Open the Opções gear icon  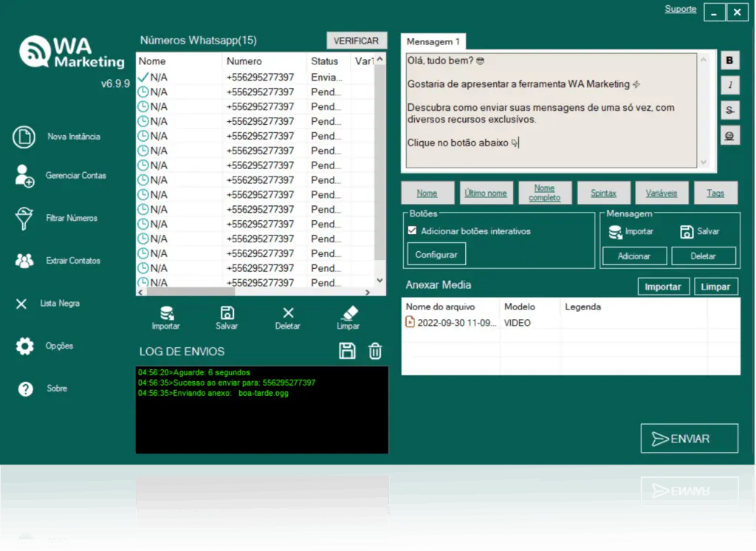point(24,346)
